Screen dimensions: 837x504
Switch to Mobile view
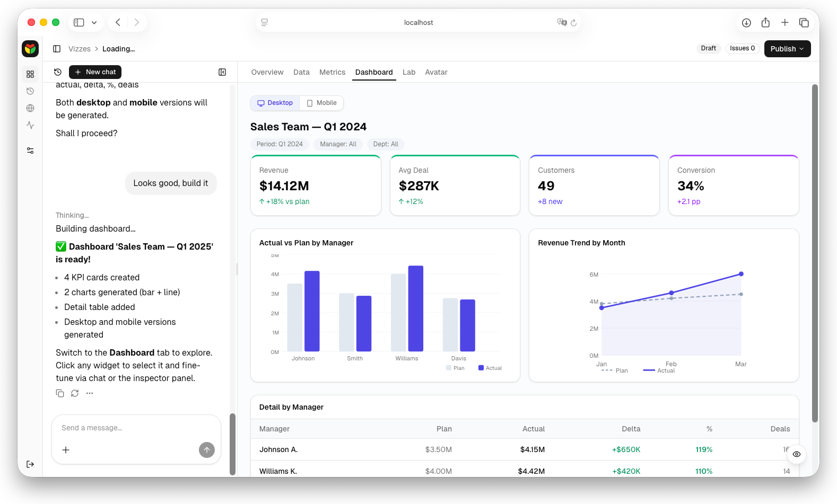(321, 103)
